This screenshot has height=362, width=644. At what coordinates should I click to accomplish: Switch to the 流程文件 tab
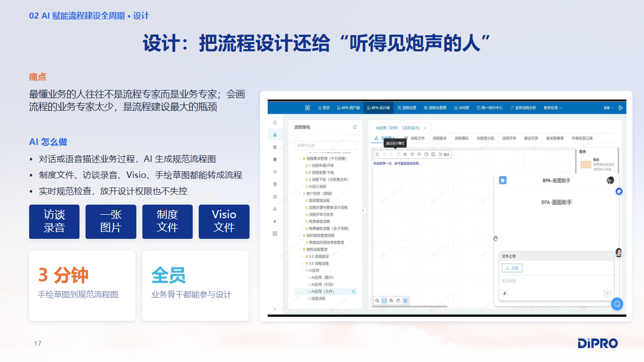click(418, 138)
